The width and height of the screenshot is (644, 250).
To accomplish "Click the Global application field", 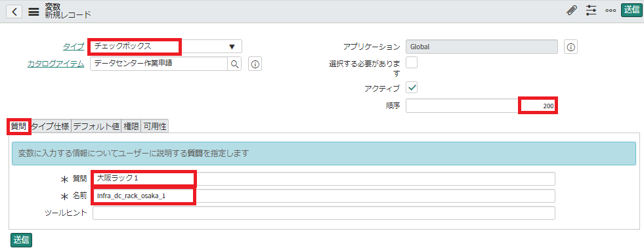I will 482,47.
